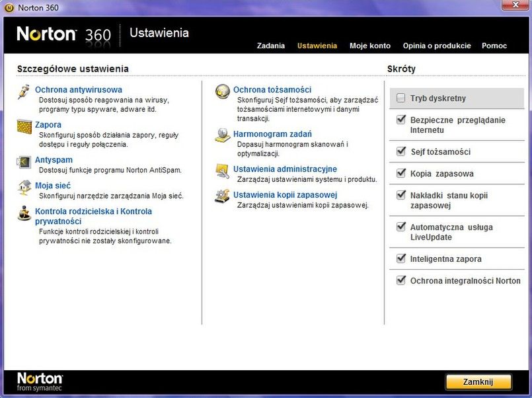Open Opinia o produkcie tab
The width and height of the screenshot is (532, 398).
tap(437, 46)
